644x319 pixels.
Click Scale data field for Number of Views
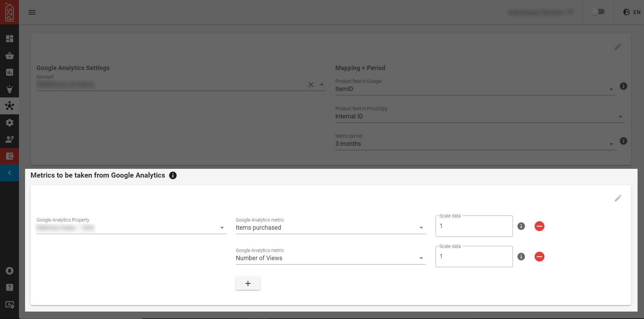[474, 256]
